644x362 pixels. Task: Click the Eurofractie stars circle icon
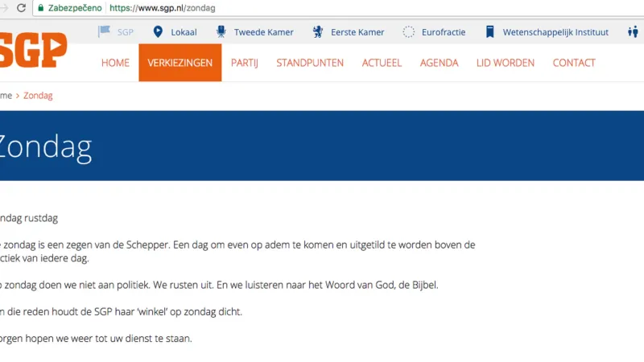pyautogui.click(x=409, y=32)
